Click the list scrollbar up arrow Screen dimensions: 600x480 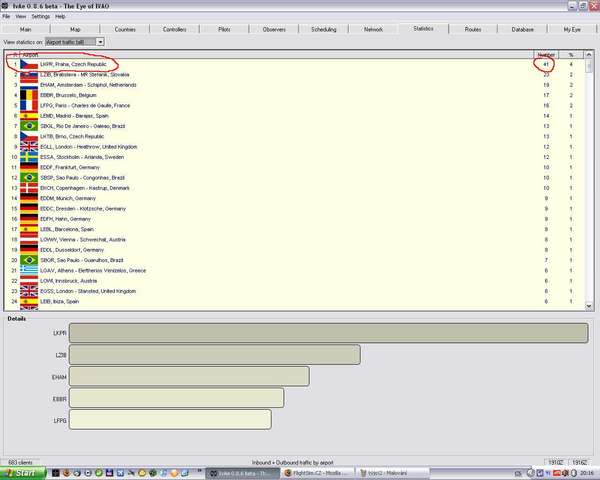coord(589,55)
